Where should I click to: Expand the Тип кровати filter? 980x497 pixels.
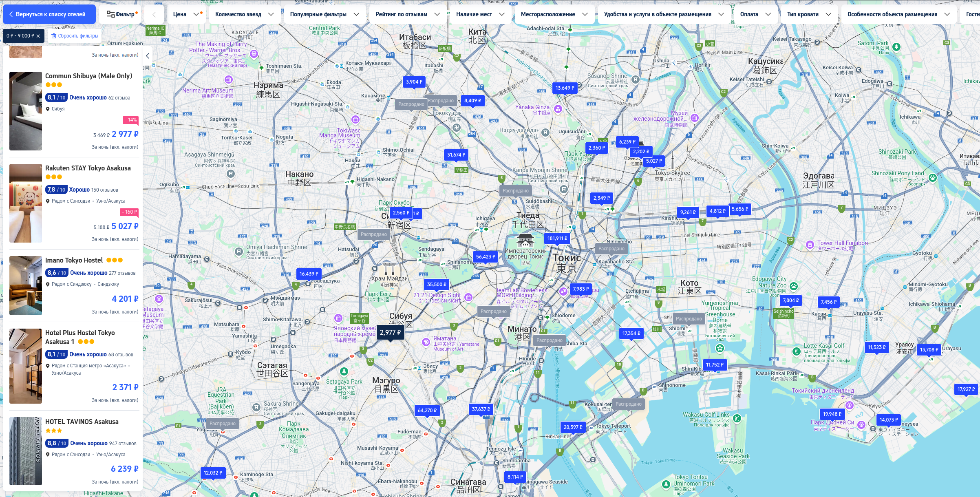tap(808, 14)
